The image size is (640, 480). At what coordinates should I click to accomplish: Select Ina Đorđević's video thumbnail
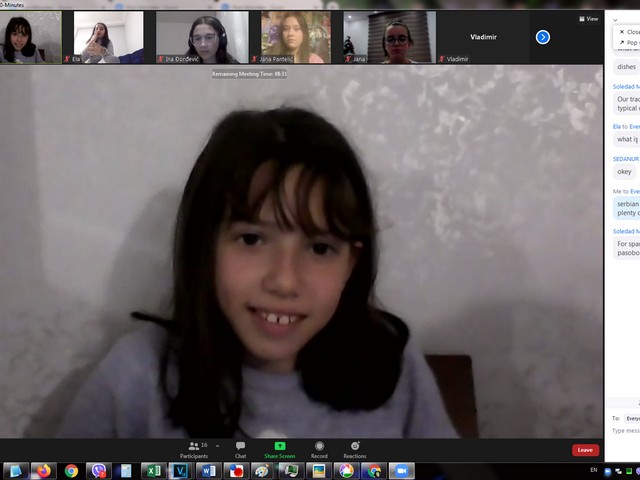[x=202, y=37]
